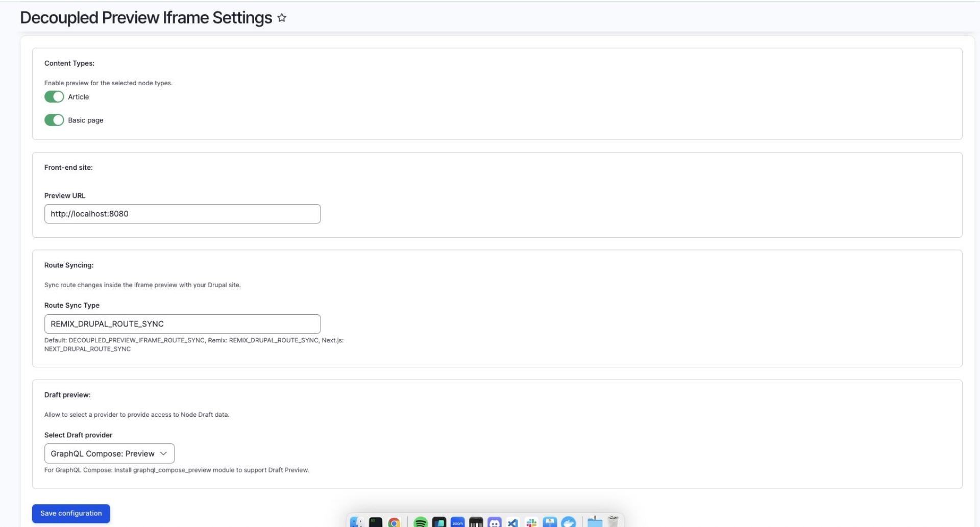980x527 pixels.
Task: Open the Trash from the dock
Action: pos(612,522)
